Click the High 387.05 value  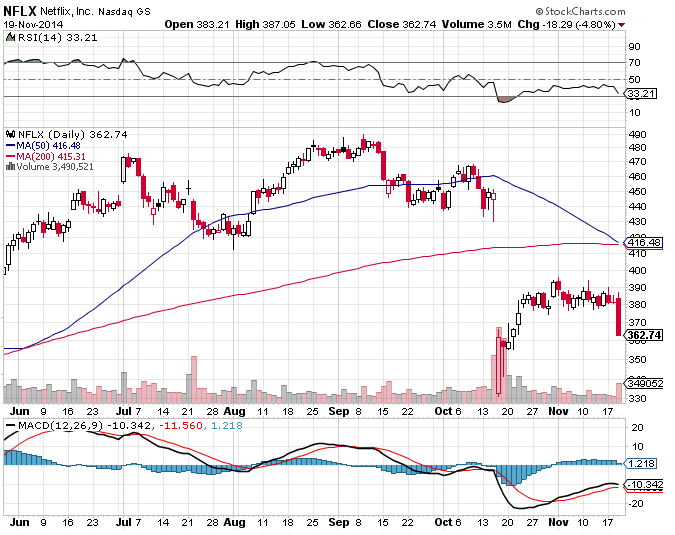click(x=265, y=25)
